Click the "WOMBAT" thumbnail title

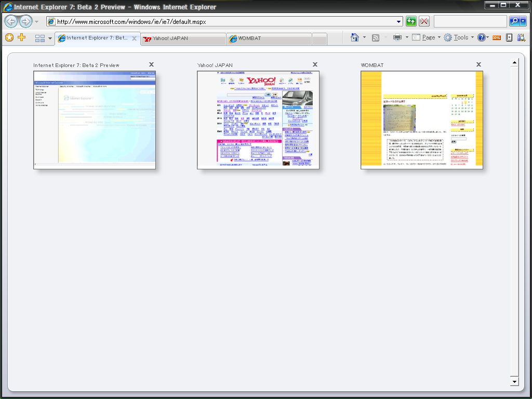[372, 65]
